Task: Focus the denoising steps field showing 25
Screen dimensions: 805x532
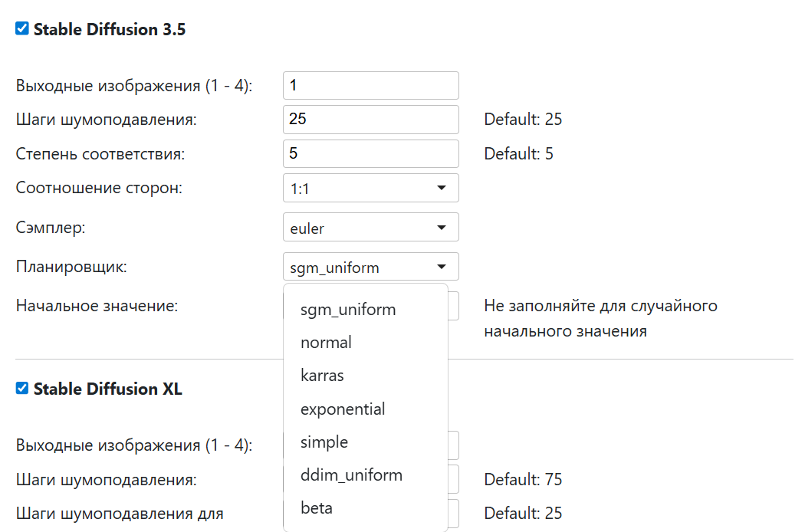Action: [370, 120]
